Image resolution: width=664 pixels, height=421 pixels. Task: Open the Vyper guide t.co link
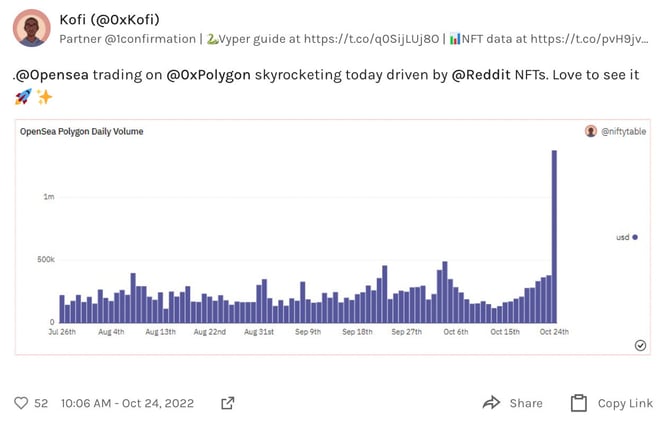(x=371, y=39)
